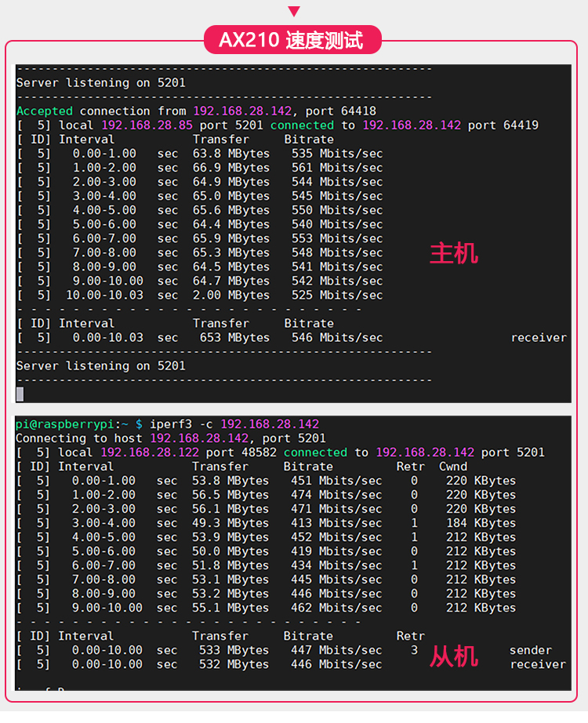Click the Cwnd column header
This screenshot has width=588, height=723.
tap(453, 467)
